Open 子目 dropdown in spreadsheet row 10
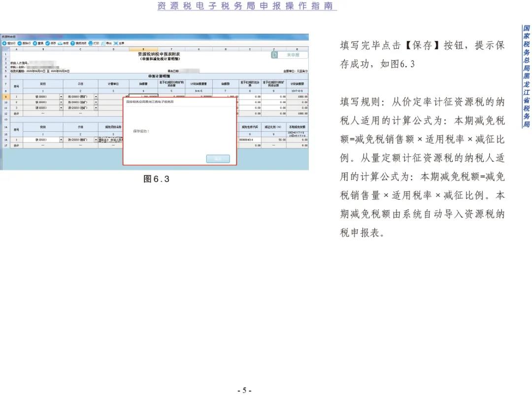This screenshot has height=397, width=532. coord(96,102)
